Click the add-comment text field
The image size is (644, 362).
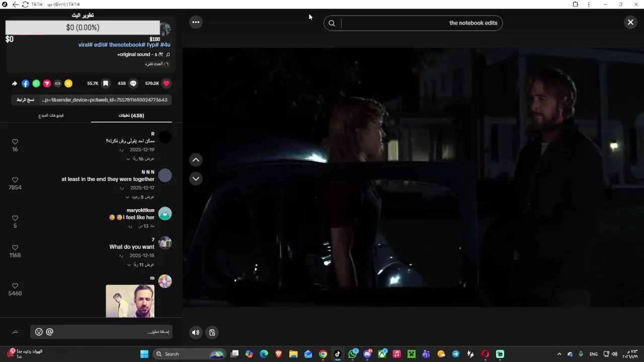click(x=113, y=332)
